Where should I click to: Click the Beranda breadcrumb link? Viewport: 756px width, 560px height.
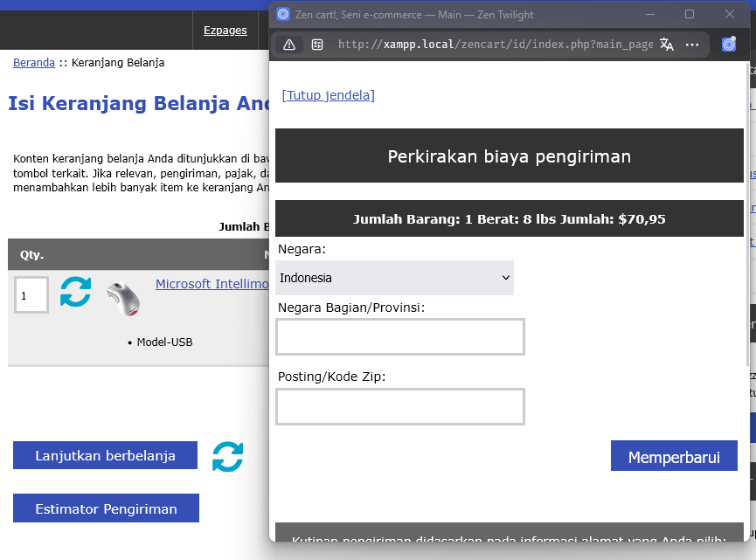(34, 63)
